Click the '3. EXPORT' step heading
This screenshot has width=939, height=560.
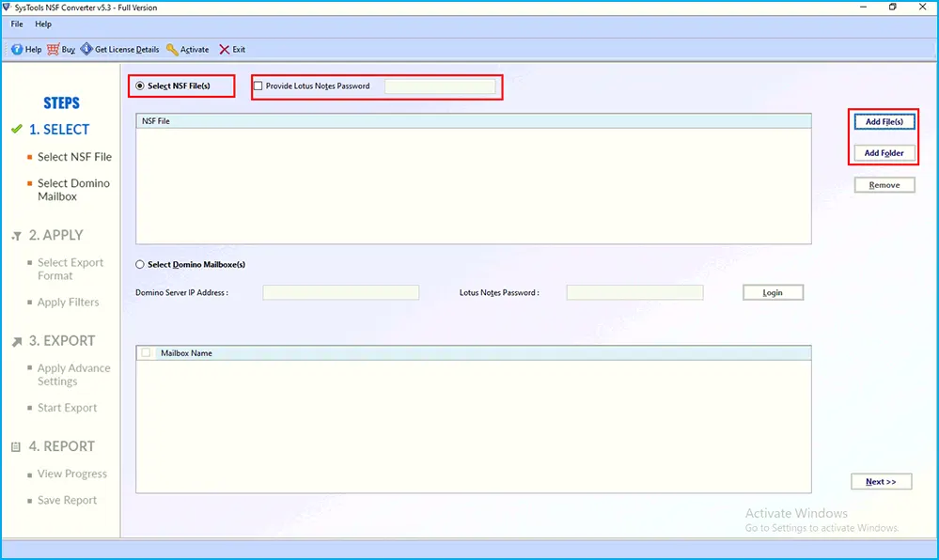62,341
